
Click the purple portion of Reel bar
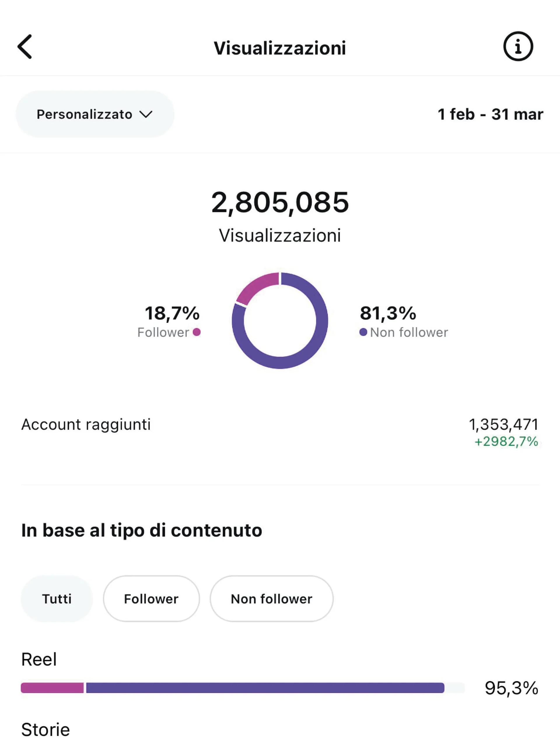point(265,687)
